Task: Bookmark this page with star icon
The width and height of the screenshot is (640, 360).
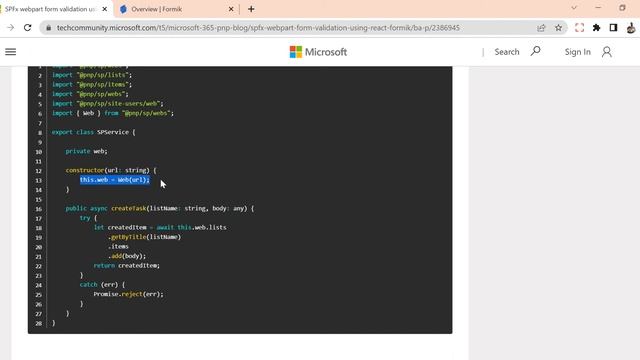Action: coord(558,28)
